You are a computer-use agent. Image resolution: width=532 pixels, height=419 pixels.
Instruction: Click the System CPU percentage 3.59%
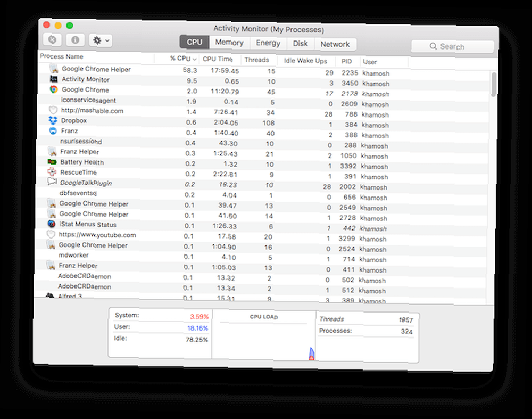tap(199, 316)
